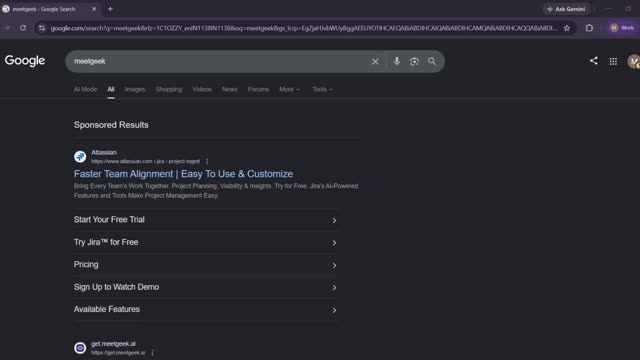Open Google Lens image search icon

(414, 61)
